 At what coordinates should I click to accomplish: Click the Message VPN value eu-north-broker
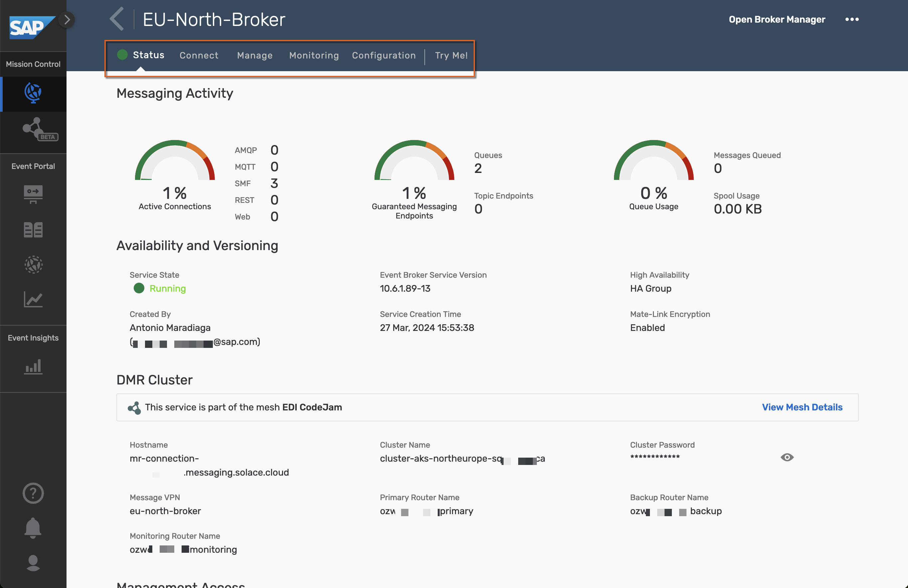click(x=165, y=511)
